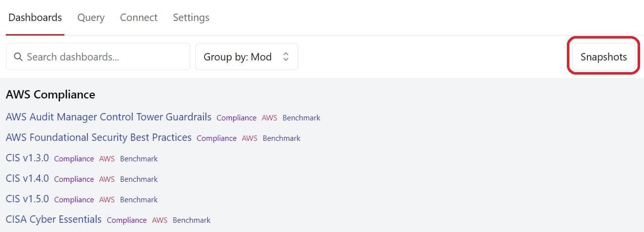
Task: Click the Group by up-down arrows icon
Action: click(x=286, y=57)
